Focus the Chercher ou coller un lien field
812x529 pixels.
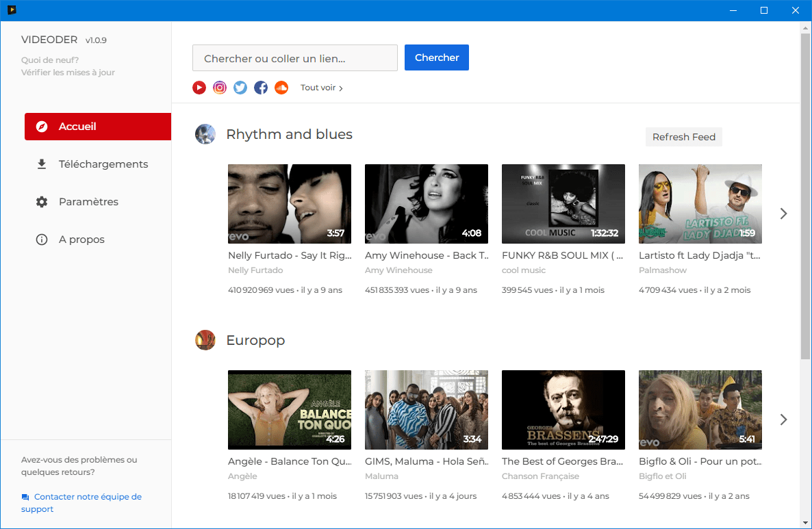(x=294, y=58)
